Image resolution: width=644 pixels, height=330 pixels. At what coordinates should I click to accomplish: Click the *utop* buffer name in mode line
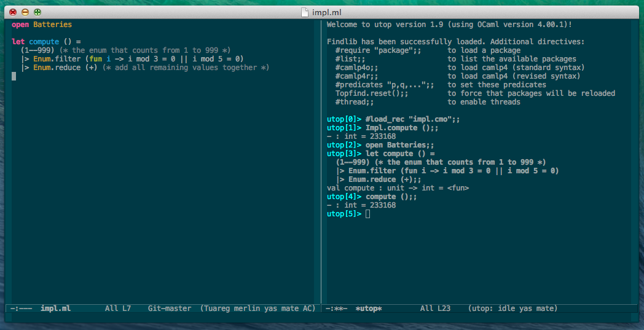point(369,308)
